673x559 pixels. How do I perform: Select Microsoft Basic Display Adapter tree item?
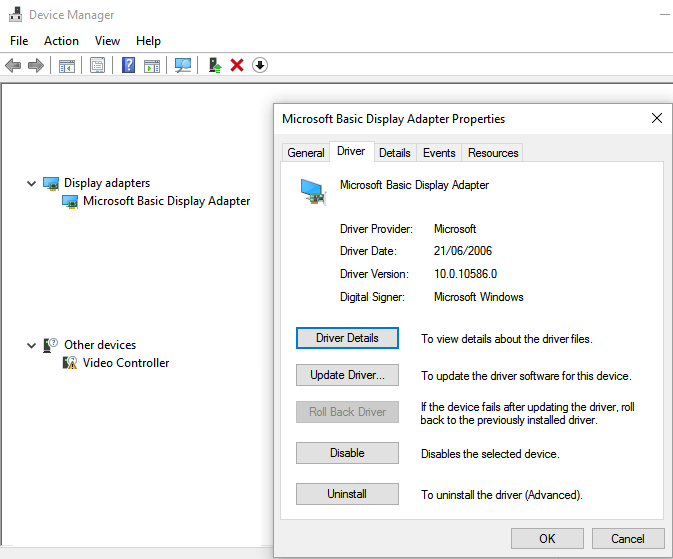pyautogui.click(x=167, y=201)
